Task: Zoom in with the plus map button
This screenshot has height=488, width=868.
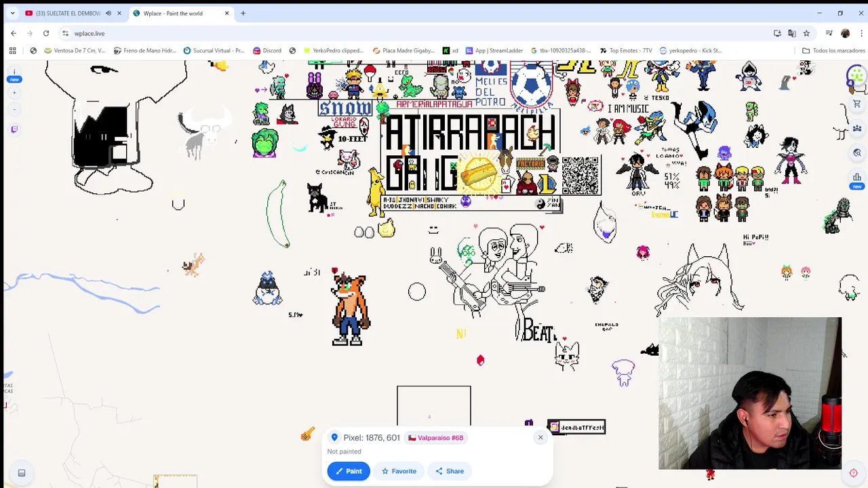Action: (x=14, y=94)
